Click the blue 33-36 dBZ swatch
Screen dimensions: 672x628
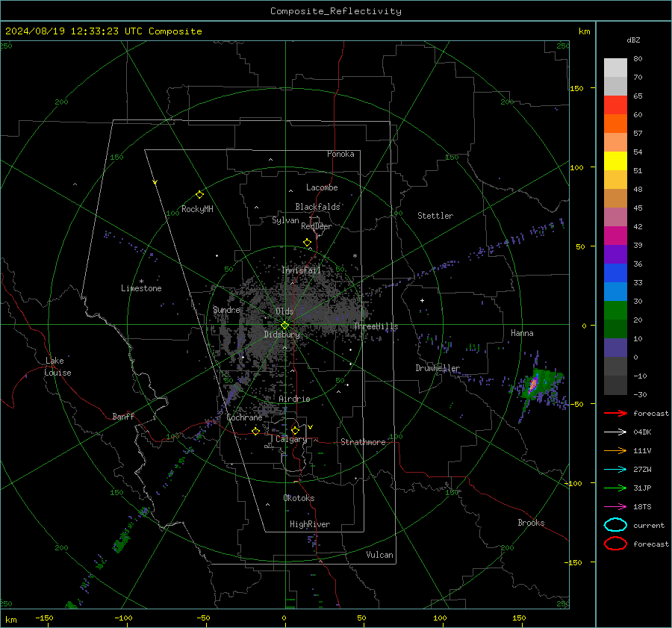tap(615, 273)
